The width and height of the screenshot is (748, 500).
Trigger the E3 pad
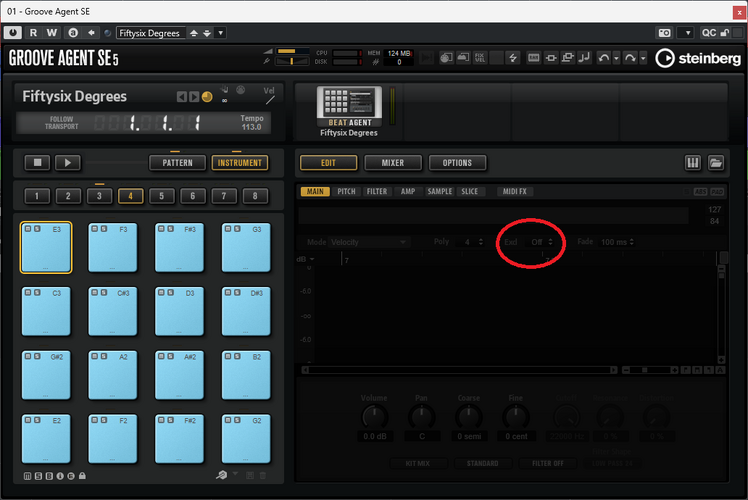46,250
